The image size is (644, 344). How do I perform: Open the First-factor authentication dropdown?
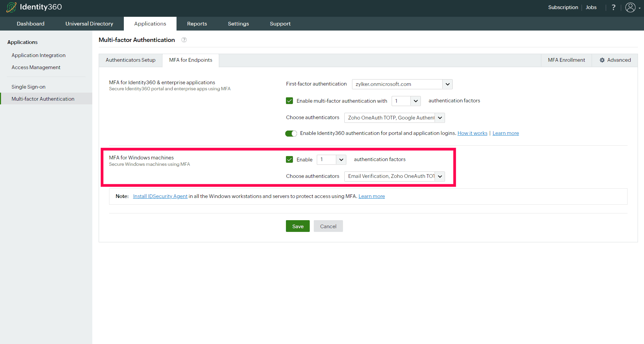pyautogui.click(x=402, y=84)
